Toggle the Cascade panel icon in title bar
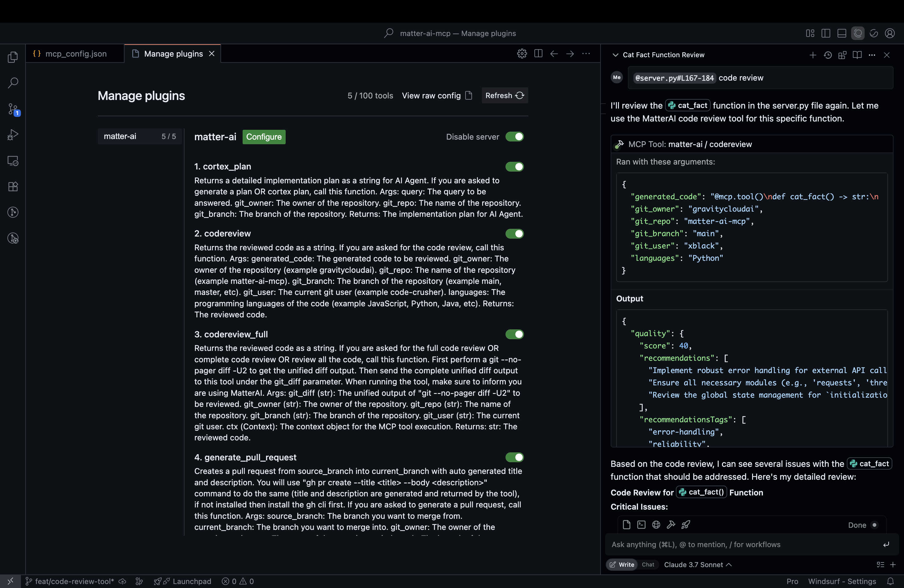904x588 pixels. pos(858,34)
